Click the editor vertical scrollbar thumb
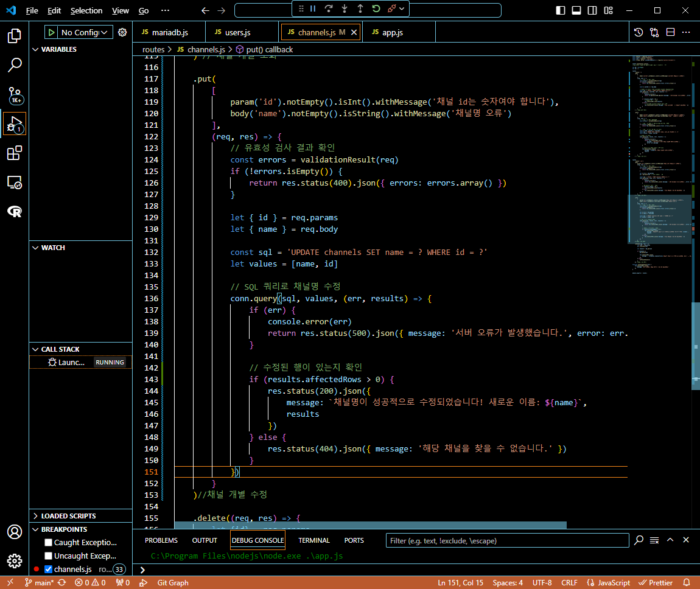700x589 pixels. (696, 346)
